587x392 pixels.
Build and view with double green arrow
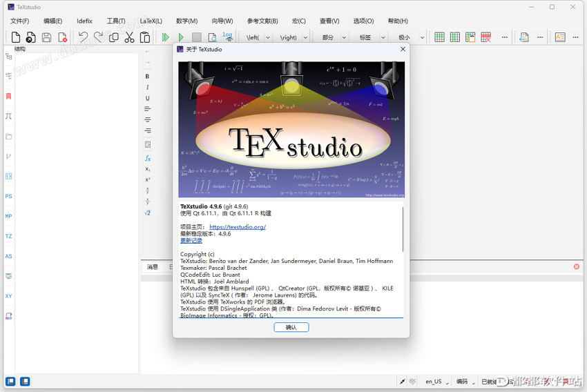point(166,37)
